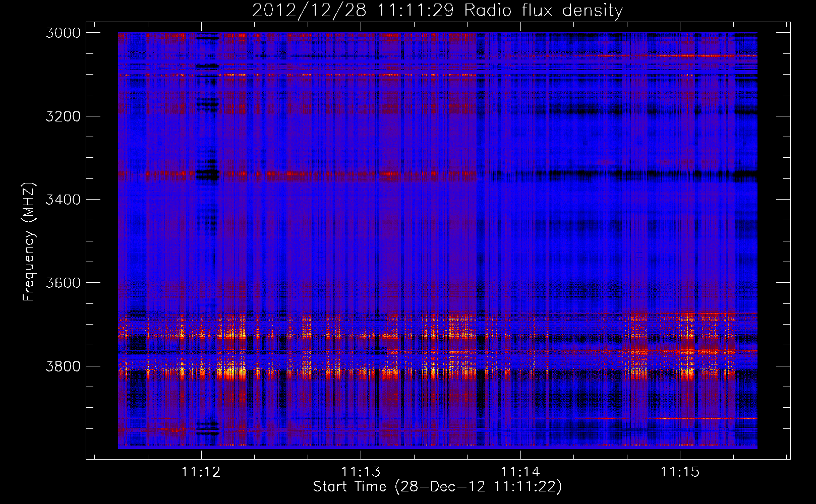Click the 11:15 time tick label
The width and height of the screenshot is (816, 504).
click(680, 472)
